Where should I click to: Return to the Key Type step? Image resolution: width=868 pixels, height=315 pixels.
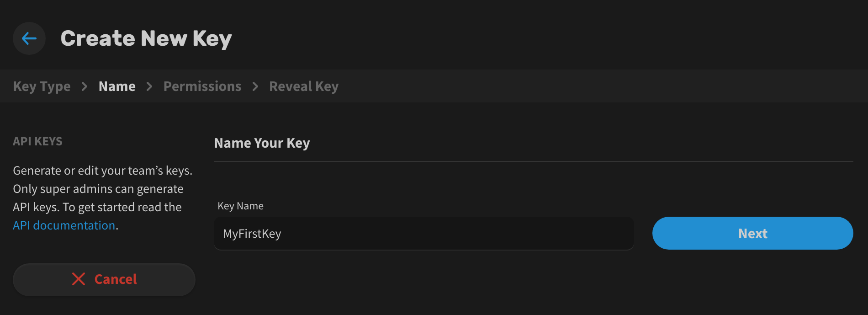tap(42, 86)
